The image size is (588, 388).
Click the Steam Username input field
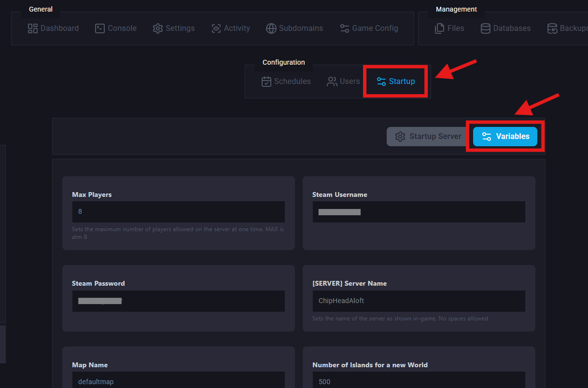[x=419, y=212]
